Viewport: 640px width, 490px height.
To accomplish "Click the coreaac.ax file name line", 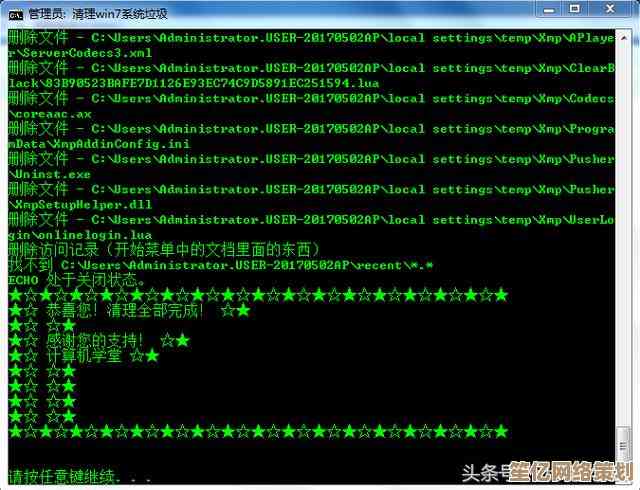I will [x=54, y=113].
